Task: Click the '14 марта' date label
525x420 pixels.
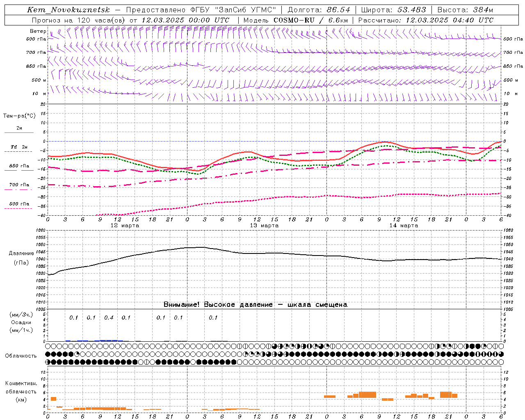Action: [x=404, y=226]
